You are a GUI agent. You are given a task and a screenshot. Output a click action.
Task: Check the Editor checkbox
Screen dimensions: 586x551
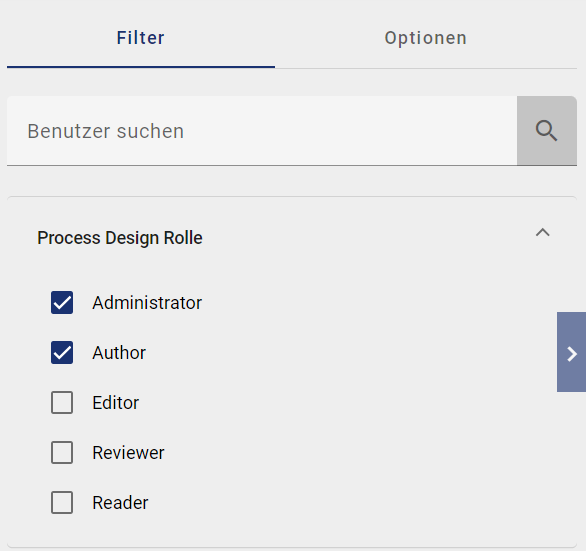click(62, 403)
